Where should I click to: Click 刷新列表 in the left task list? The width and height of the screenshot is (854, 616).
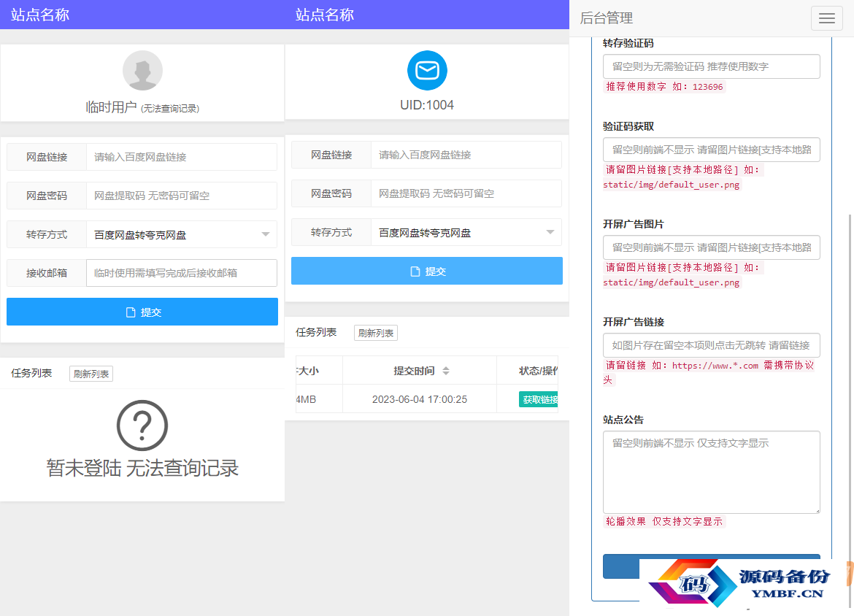tap(91, 374)
